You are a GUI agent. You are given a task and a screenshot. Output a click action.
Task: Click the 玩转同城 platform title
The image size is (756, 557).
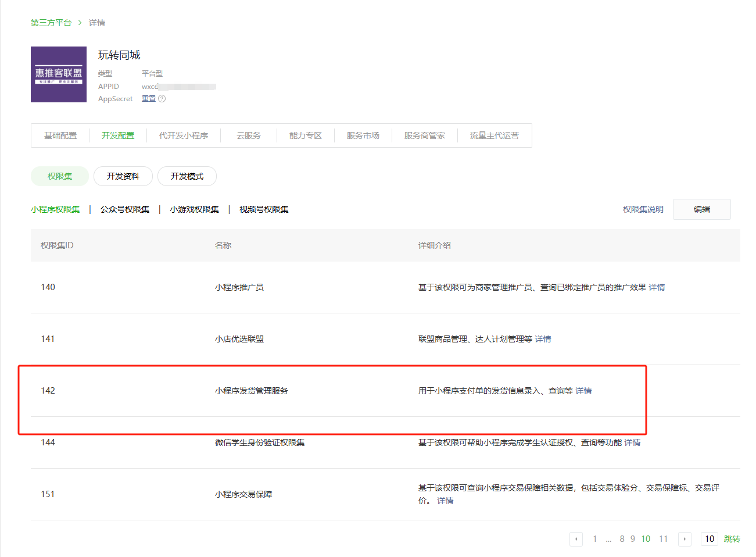(x=119, y=55)
